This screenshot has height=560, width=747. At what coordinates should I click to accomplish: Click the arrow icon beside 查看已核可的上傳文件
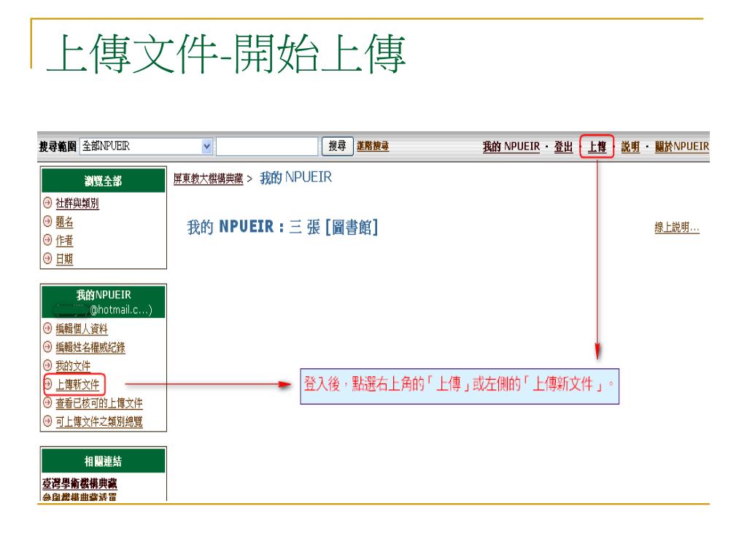tap(47, 402)
